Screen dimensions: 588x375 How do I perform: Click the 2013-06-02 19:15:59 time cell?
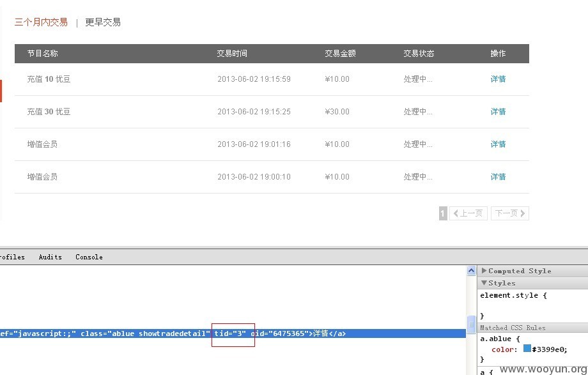click(x=254, y=79)
